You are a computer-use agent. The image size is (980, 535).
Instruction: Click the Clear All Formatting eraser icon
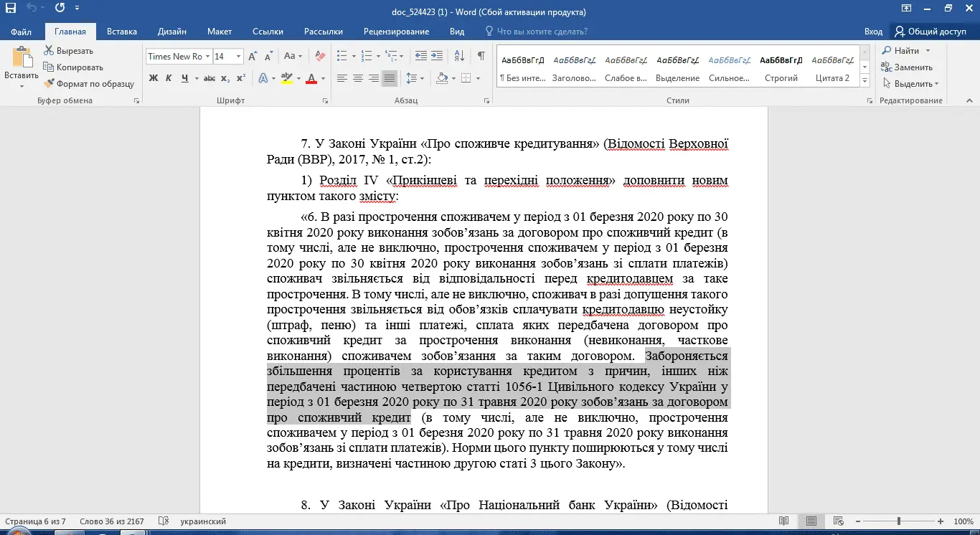tap(320, 56)
